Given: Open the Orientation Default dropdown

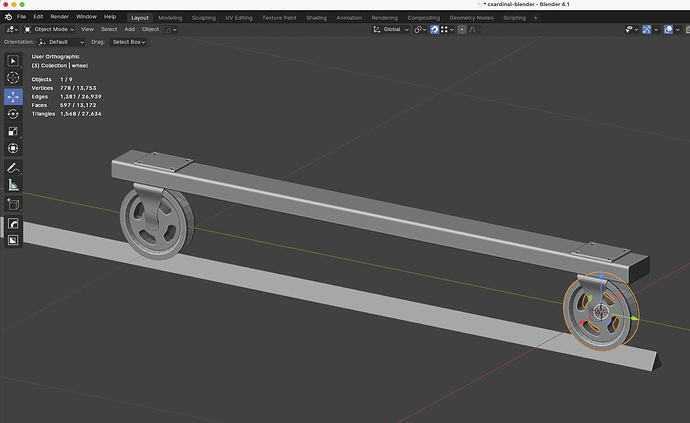Looking at the screenshot, I should click(61, 42).
